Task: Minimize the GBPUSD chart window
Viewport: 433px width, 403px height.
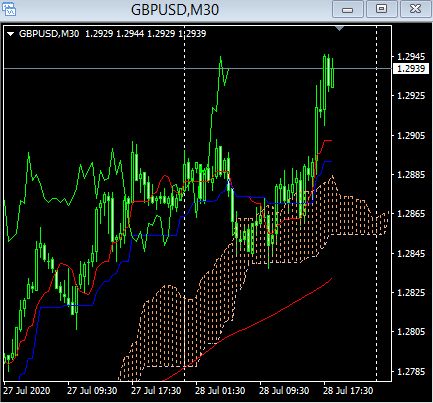Action: click(348, 9)
